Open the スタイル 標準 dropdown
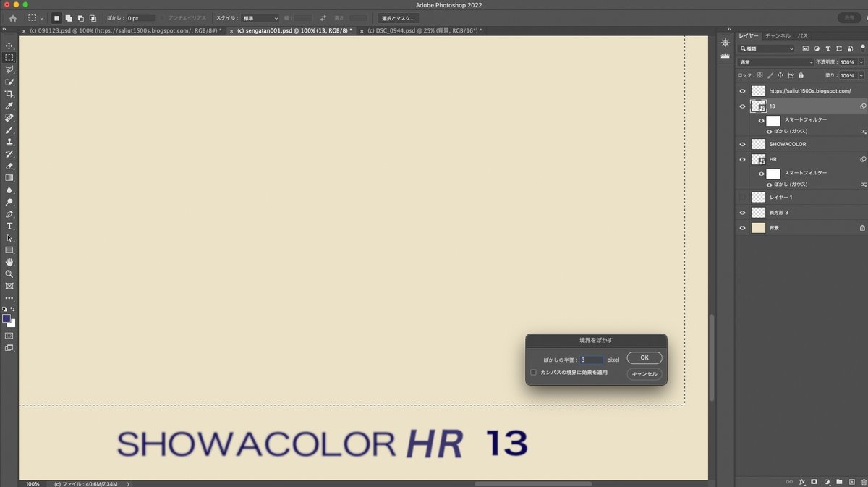Image resolution: width=868 pixels, height=487 pixels. 262,17
